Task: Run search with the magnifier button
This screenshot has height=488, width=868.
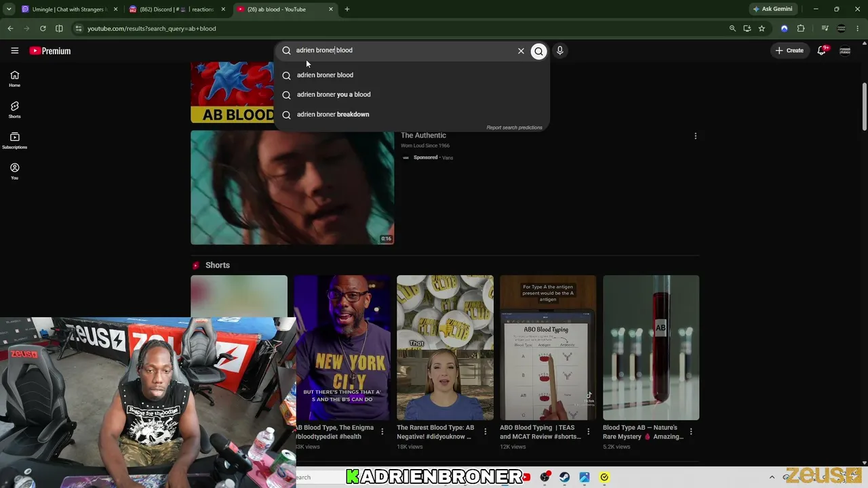Action: click(538, 51)
